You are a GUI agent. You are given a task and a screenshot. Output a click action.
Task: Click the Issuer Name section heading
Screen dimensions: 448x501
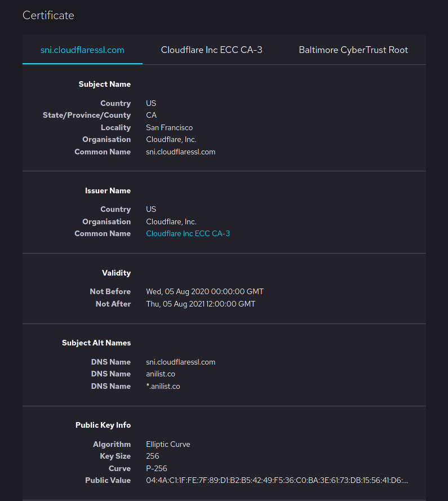point(108,190)
